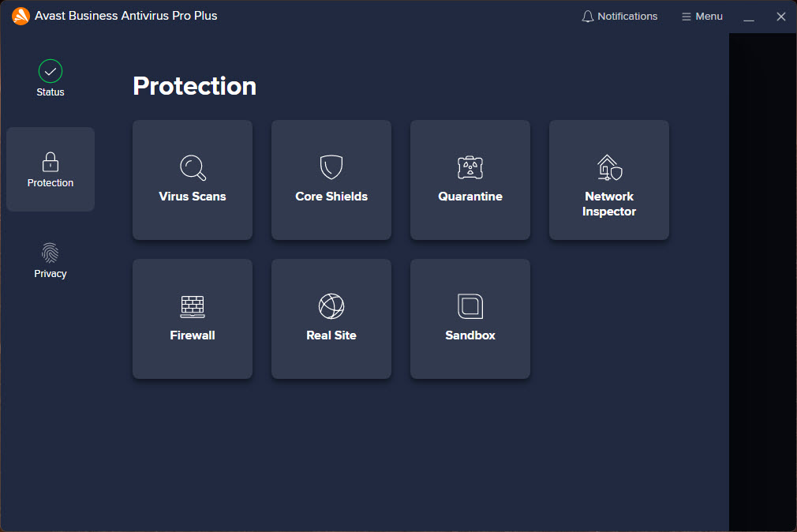Click the Protection padlock icon in sidebar
The image size is (797, 532).
point(51,163)
